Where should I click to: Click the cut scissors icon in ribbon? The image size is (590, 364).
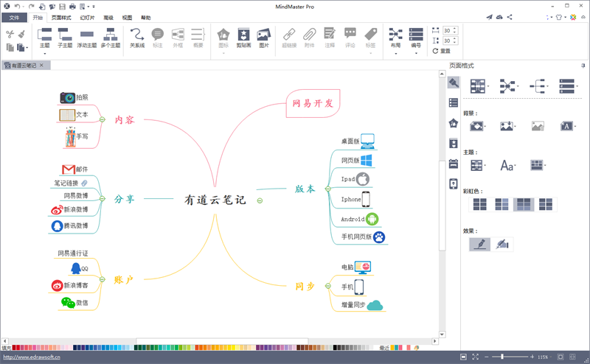pyautogui.click(x=10, y=34)
